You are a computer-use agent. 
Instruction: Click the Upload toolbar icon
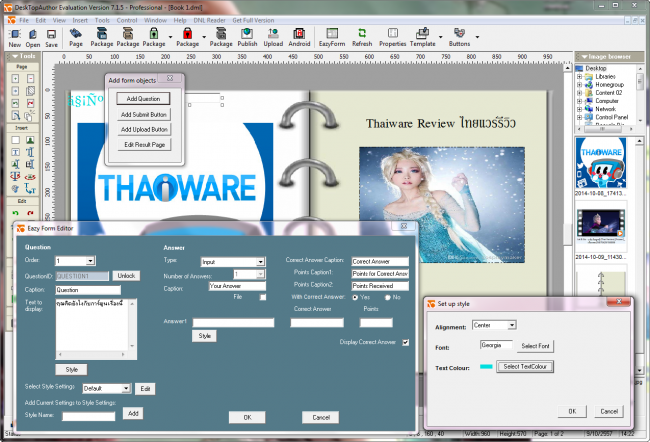click(273, 37)
